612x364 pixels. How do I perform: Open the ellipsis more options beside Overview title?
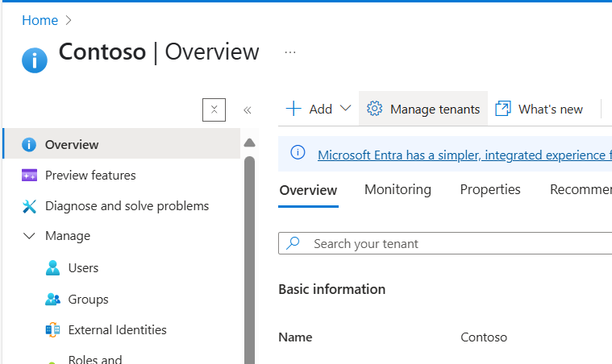point(290,52)
